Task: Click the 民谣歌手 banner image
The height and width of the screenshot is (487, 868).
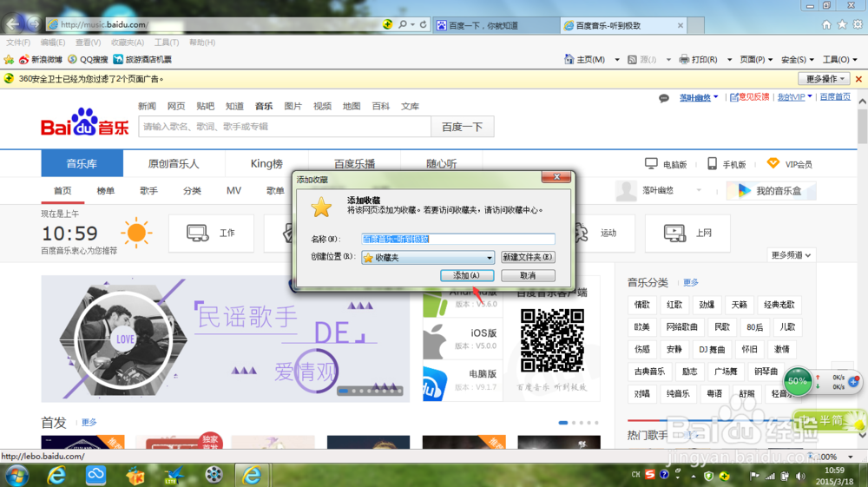Action: (x=226, y=339)
